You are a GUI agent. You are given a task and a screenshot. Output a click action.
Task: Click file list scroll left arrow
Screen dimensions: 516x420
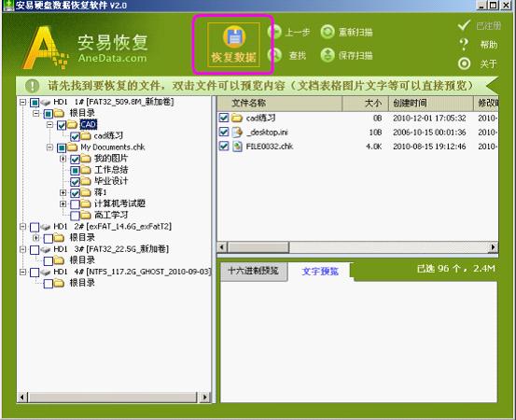(222, 247)
